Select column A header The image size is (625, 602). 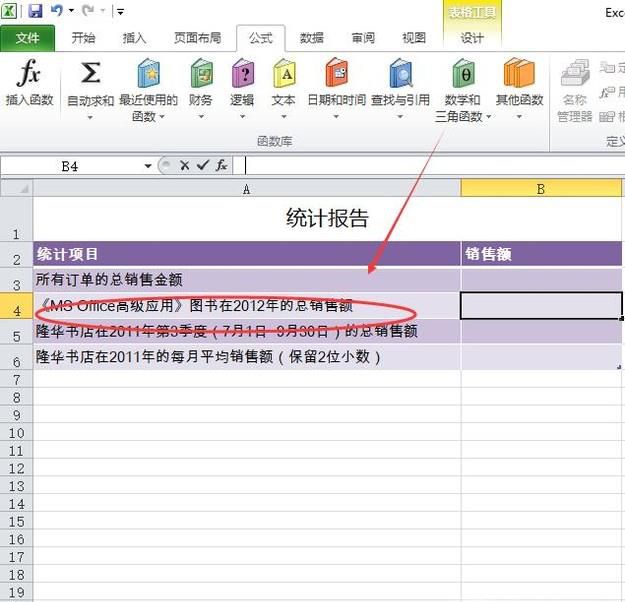[246, 189]
